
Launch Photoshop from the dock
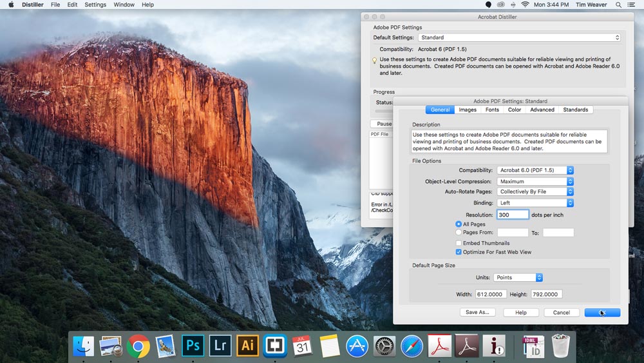click(x=193, y=346)
